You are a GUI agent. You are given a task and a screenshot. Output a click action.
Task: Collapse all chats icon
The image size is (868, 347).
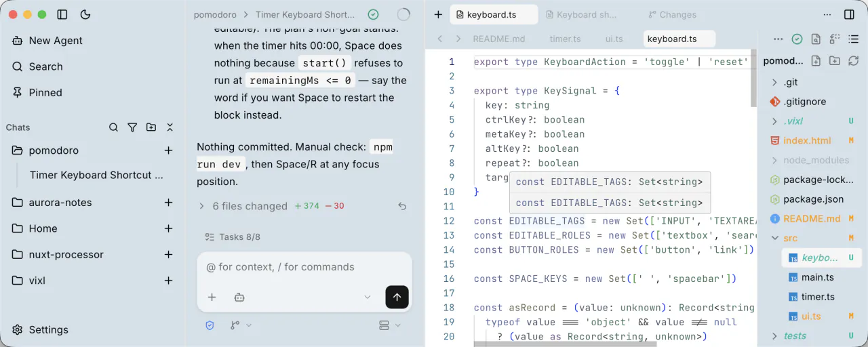pyautogui.click(x=170, y=127)
